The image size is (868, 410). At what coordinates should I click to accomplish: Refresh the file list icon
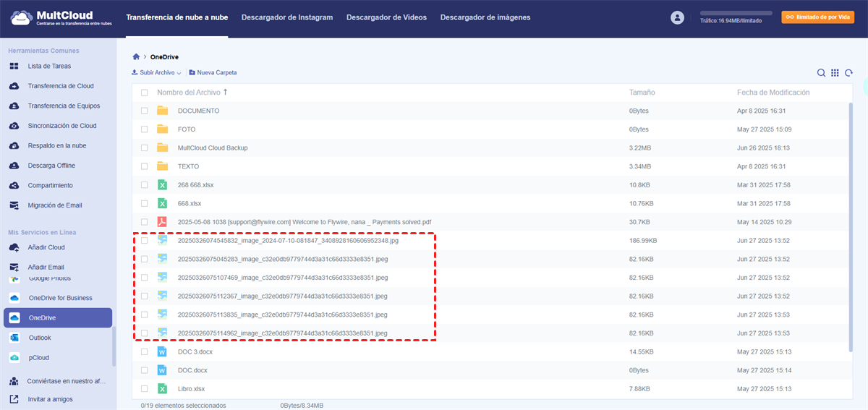coord(848,73)
